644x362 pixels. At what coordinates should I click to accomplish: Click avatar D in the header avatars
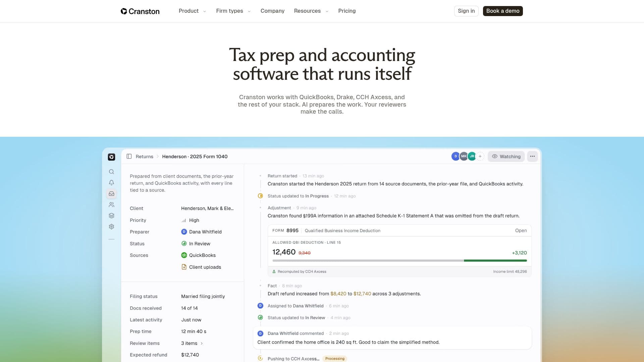coord(455,156)
